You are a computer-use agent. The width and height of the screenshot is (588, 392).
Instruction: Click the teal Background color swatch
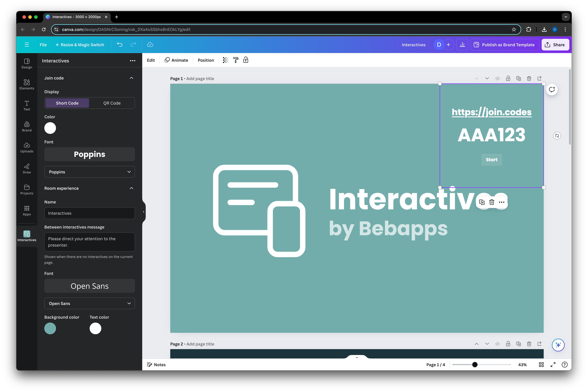click(x=50, y=328)
